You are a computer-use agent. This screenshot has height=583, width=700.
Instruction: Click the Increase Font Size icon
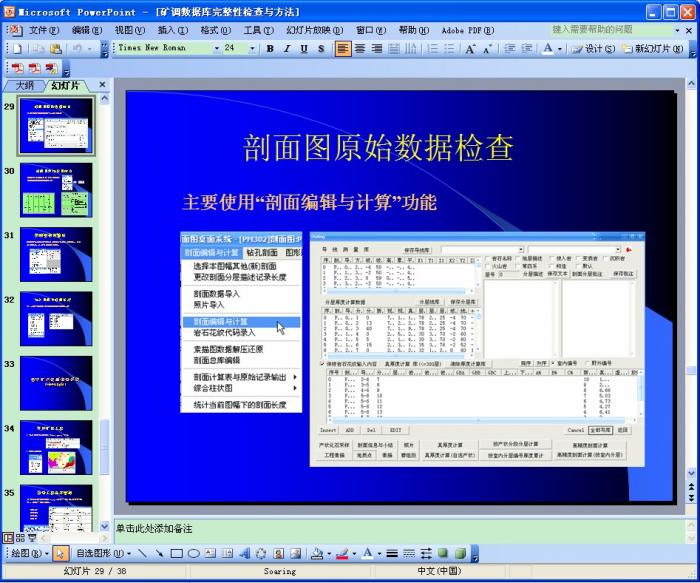point(469,48)
